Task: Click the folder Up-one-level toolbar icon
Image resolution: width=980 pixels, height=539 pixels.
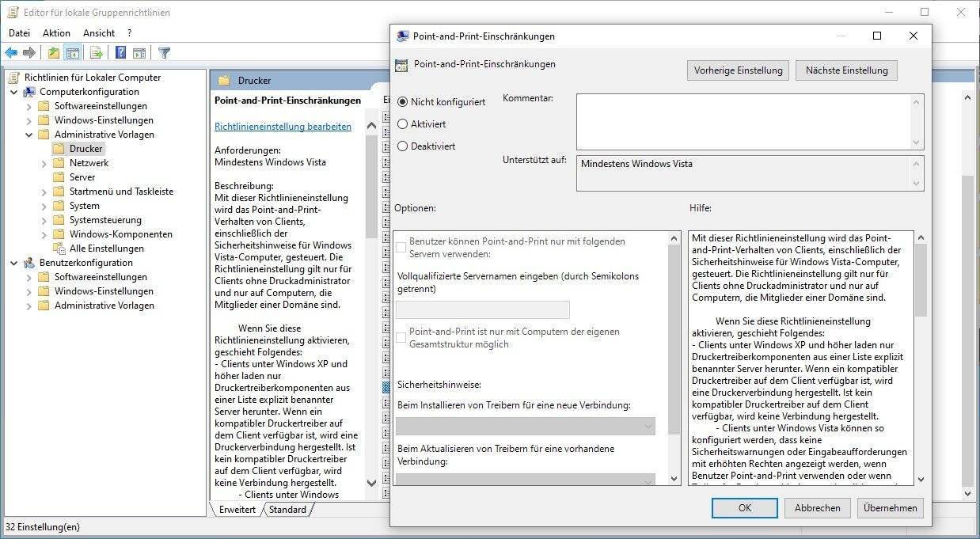Action: click(x=53, y=53)
